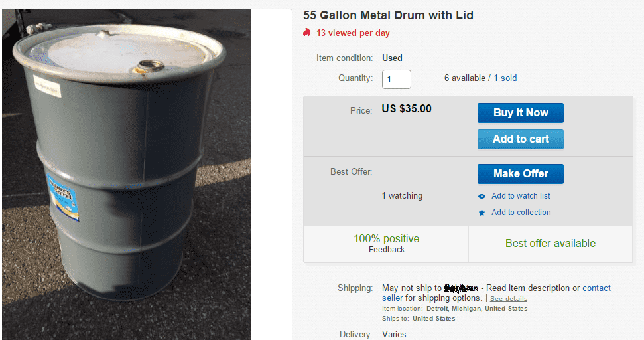Click the eye icon for watch list

click(x=482, y=196)
